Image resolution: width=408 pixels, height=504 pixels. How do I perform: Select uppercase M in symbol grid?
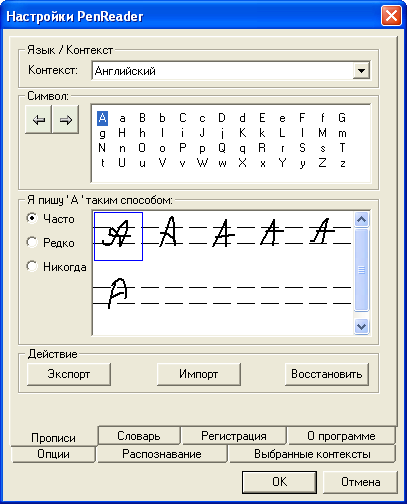point(322,133)
